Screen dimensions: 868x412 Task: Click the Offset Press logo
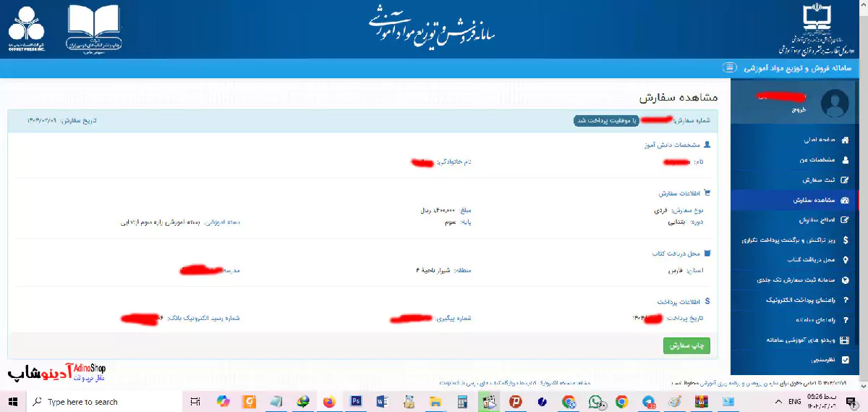tap(27, 28)
